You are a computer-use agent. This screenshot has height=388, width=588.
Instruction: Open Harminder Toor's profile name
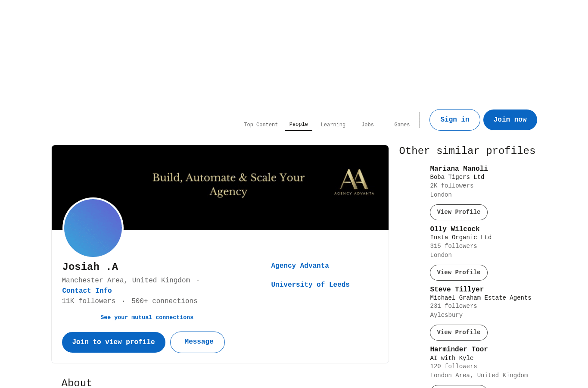pos(459,350)
